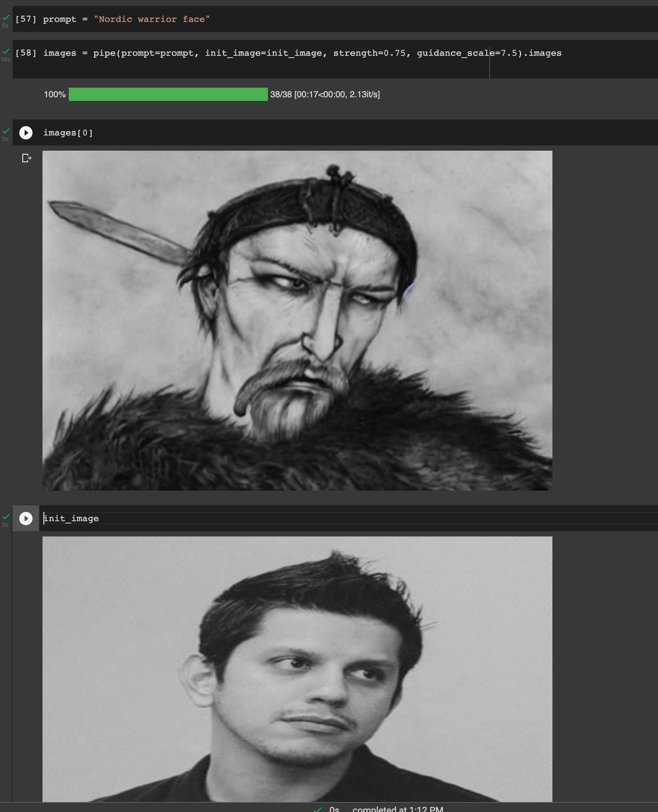Click green checkmark beside cell 57
Image resolution: width=658 pixels, height=812 pixels.
(6, 17)
